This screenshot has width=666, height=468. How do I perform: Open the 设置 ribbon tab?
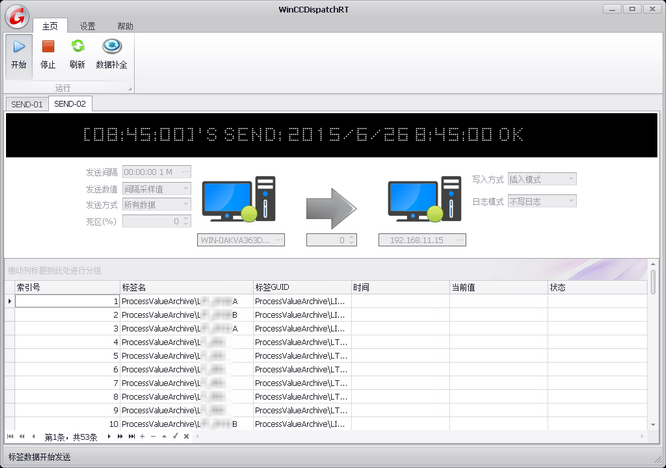coord(87,26)
